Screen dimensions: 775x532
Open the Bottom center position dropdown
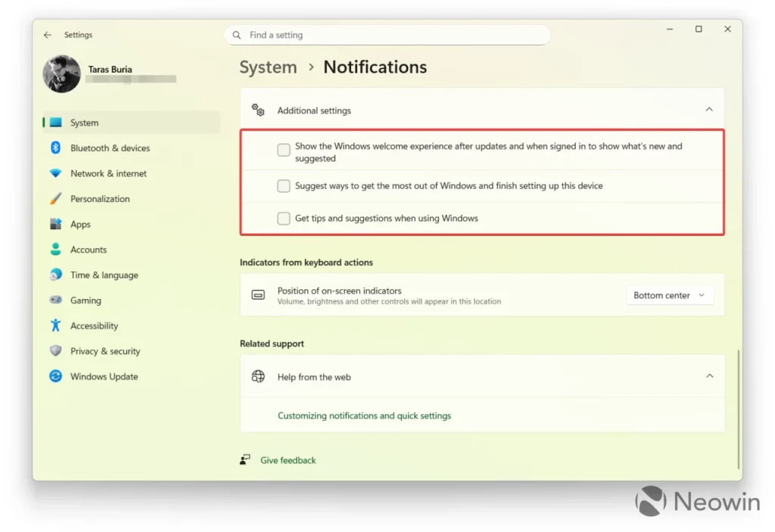coord(669,296)
